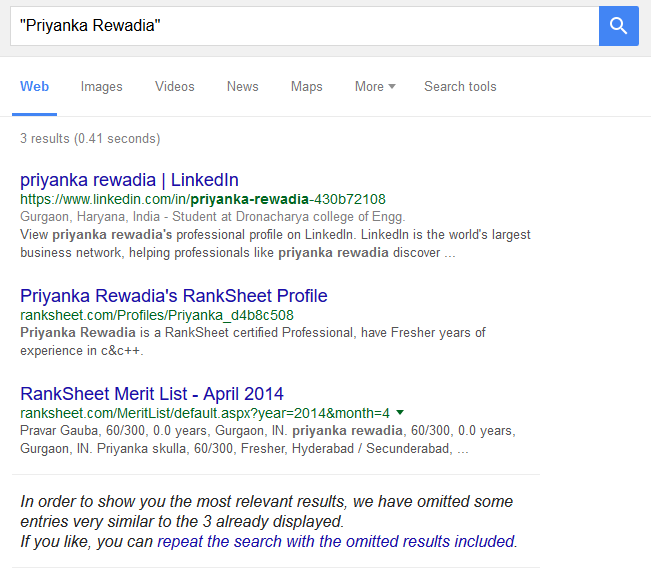This screenshot has width=651, height=573.
Task: Open Priyanka Rewadia's RankSheet Profile result
Action: pos(174,296)
